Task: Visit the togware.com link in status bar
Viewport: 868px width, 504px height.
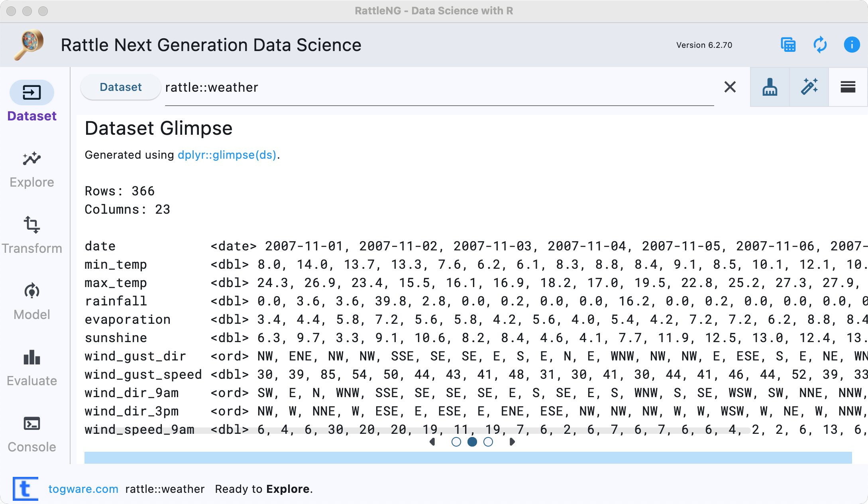Action: 83,489
